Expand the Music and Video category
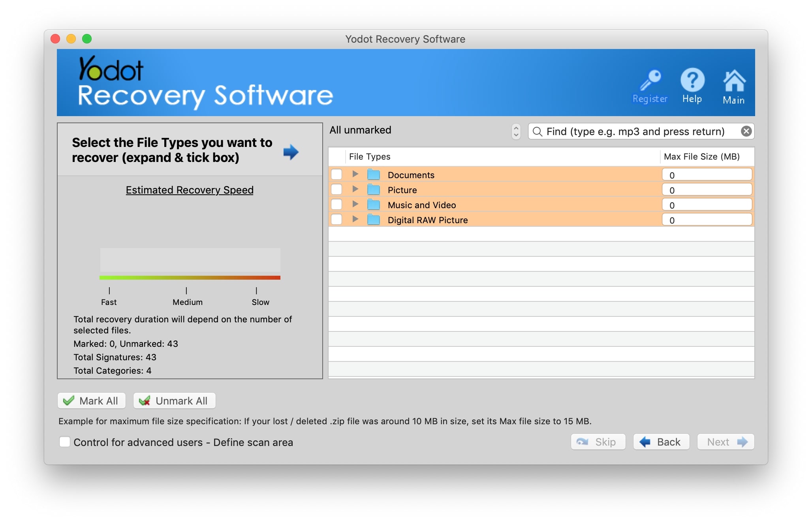The height and width of the screenshot is (523, 812). pyautogui.click(x=355, y=204)
